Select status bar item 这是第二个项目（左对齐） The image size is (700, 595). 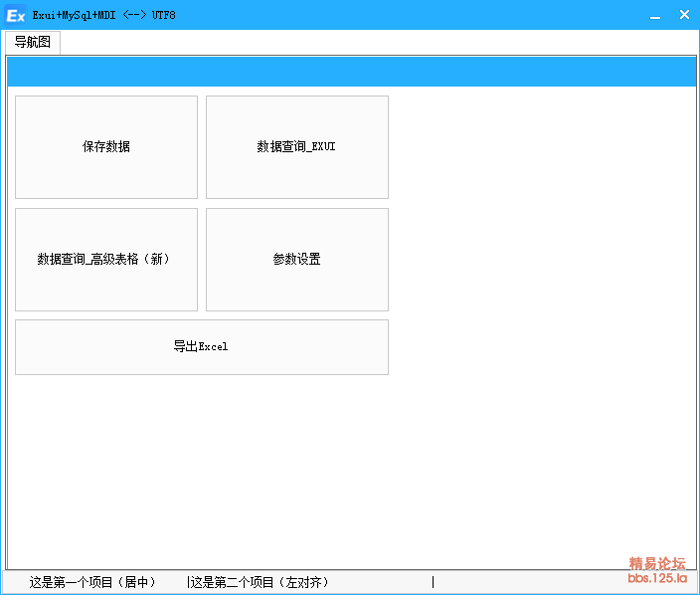click(260, 582)
